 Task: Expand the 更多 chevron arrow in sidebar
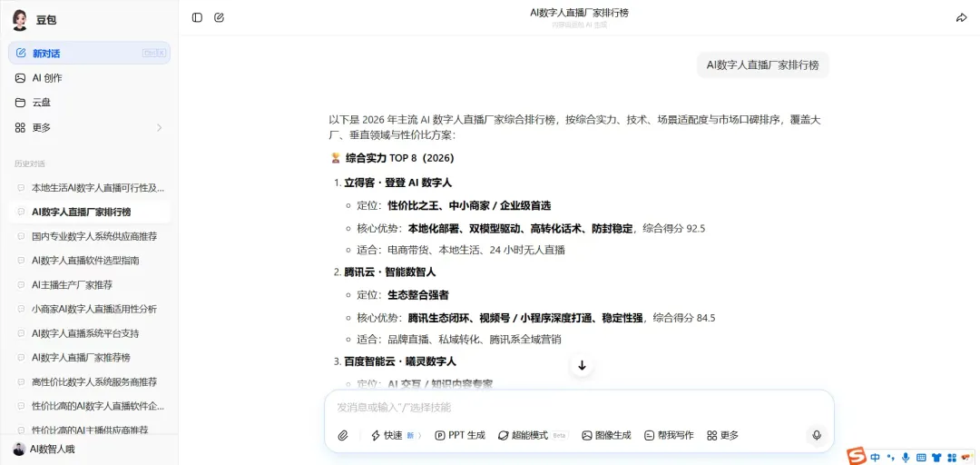(x=159, y=128)
